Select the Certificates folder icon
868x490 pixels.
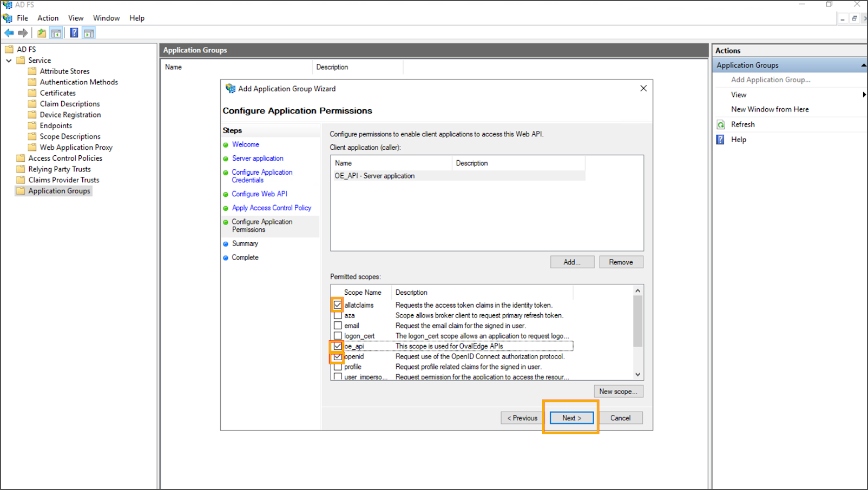tap(32, 93)
